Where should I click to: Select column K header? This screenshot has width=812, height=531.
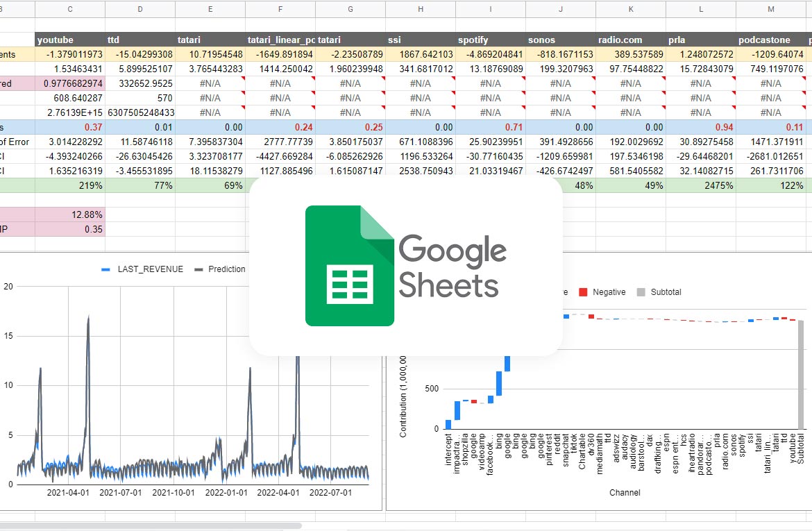(x=631, y=9)
